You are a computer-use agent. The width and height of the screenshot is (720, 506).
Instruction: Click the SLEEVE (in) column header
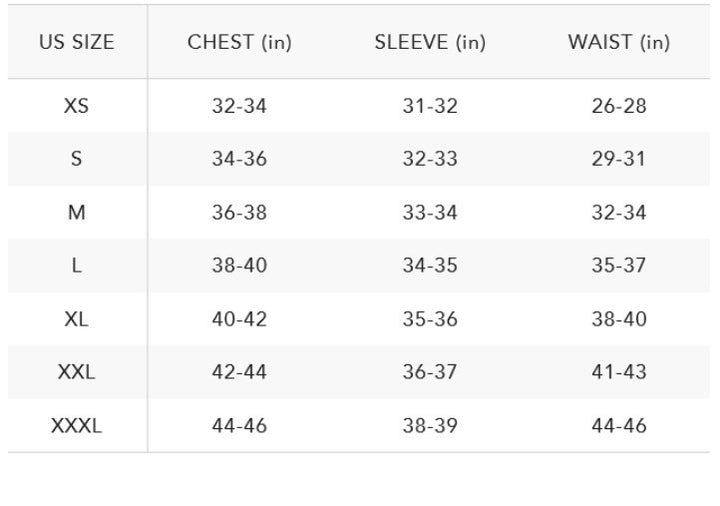pos(430,43)
